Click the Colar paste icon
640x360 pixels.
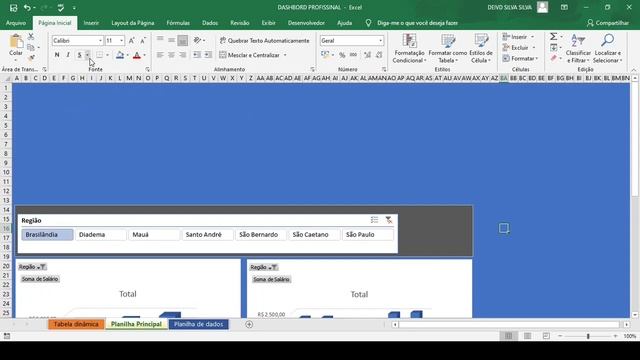coord(16,42)
